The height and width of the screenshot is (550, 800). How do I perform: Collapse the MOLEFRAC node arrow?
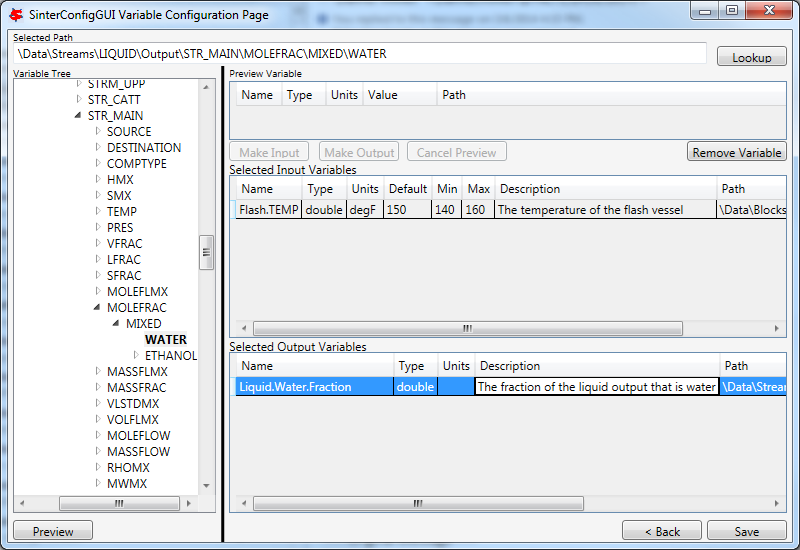[x=97, y=307]
